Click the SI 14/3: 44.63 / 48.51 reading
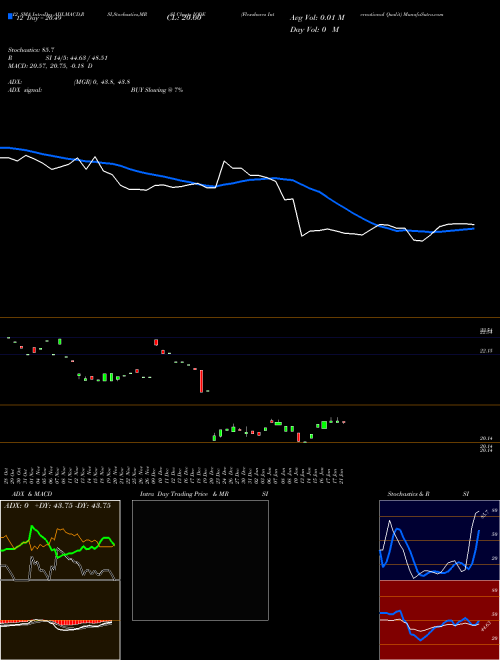500x660 pixels. click(x=77, y=58)
